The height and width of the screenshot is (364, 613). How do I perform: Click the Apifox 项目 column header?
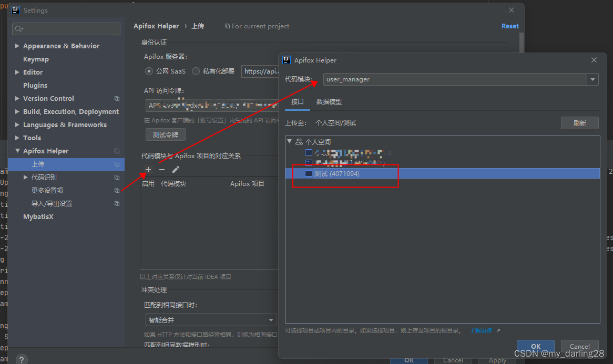point(247,183)
